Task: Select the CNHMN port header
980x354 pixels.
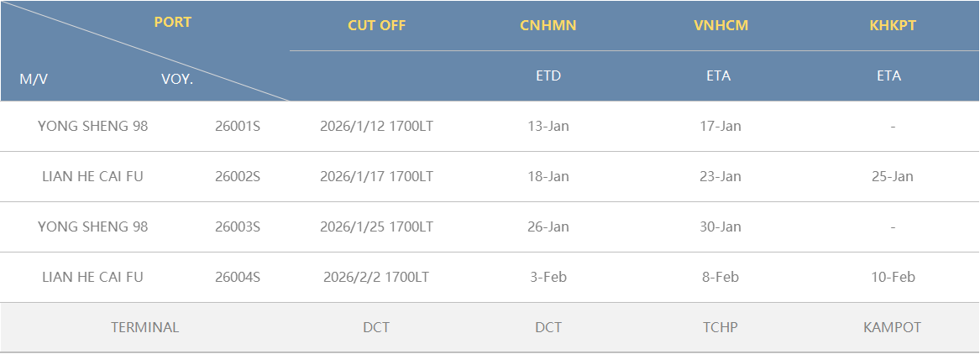Action: coord(548,25)
